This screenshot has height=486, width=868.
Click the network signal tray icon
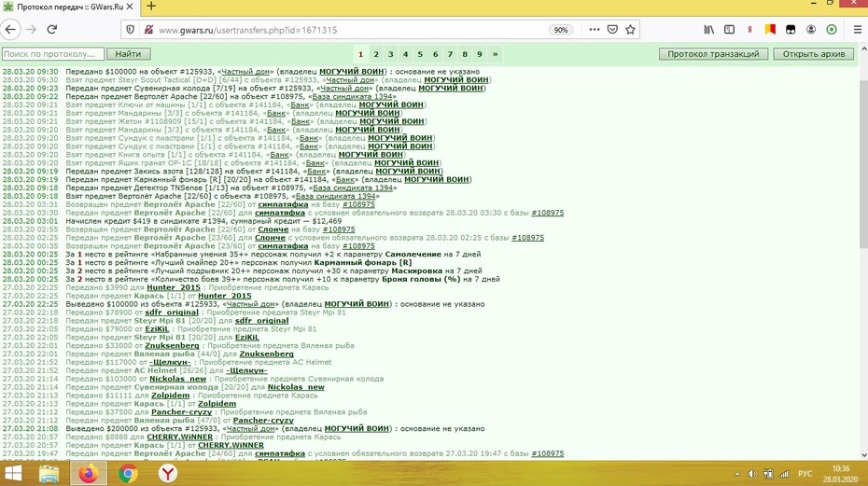[784, 474]
